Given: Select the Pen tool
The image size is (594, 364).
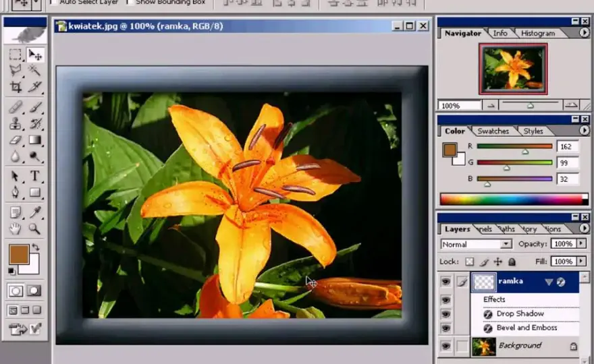Looking at the screenshot, I should click(15, 193).
